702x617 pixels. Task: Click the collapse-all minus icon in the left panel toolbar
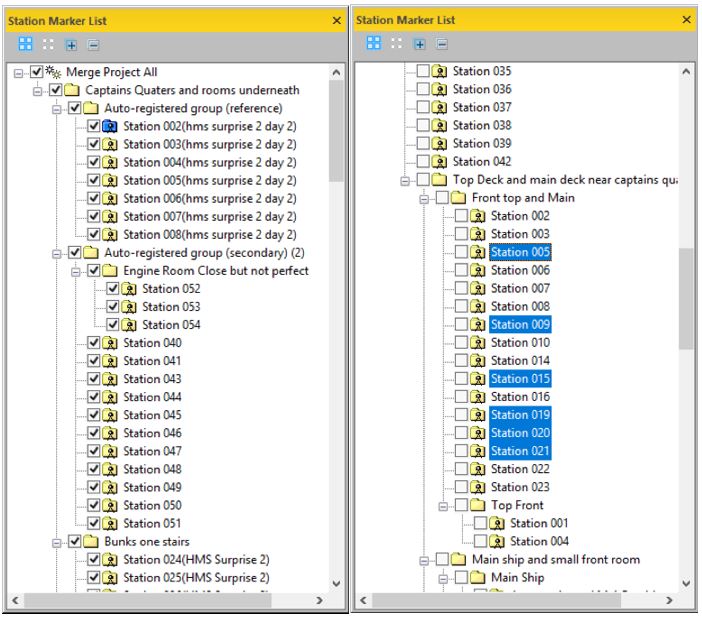[93, 45]
